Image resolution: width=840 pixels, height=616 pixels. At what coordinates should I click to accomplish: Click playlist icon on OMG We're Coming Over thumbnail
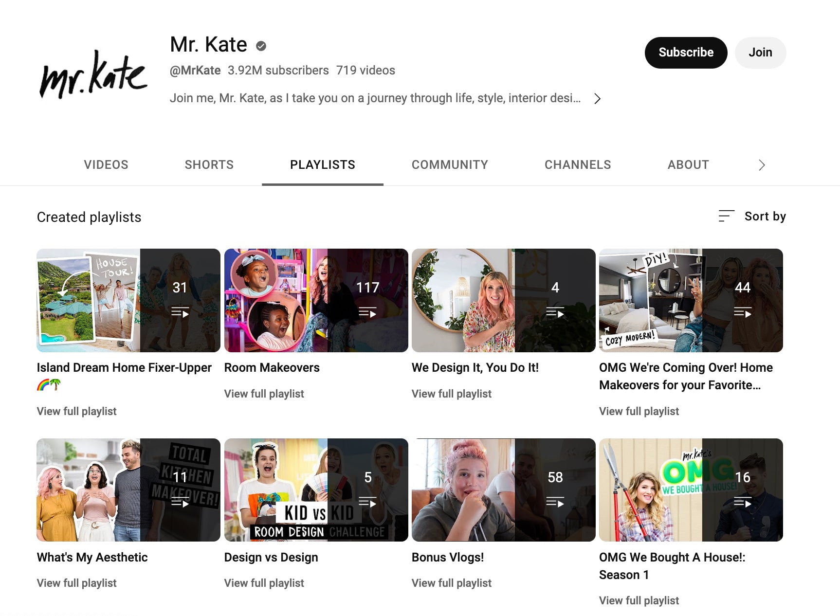point(742,312)
